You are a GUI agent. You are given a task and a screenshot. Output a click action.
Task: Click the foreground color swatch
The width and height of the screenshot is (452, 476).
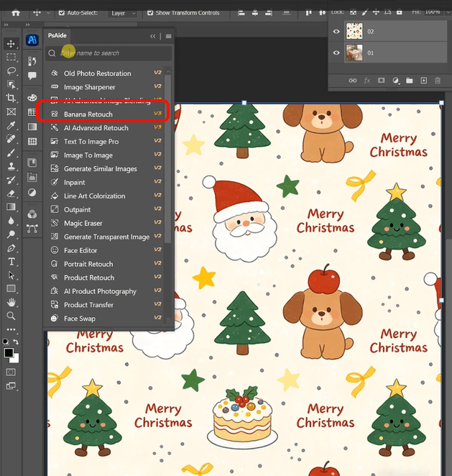point(9,353)
